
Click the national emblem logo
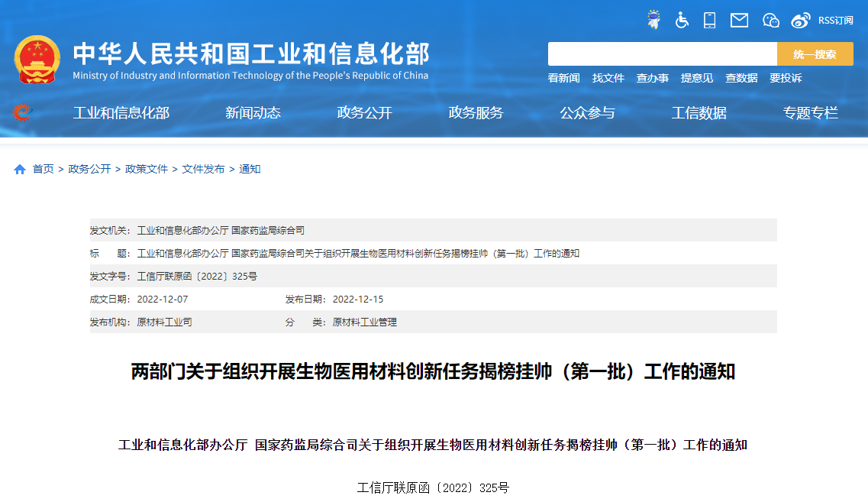tap(37, 60)
